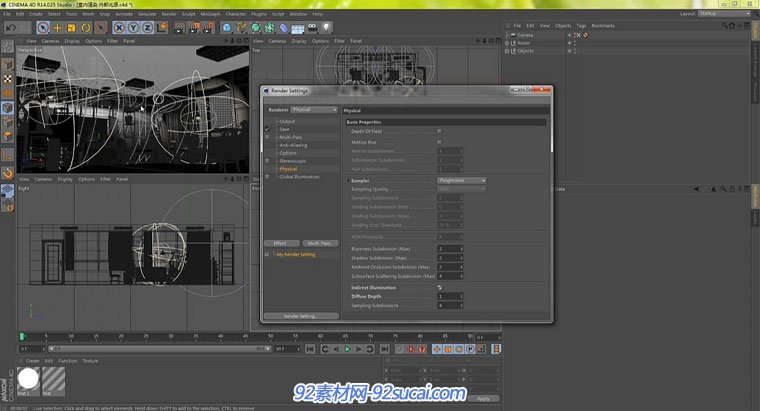Select the Move tool
This screenshot has width=760, height=411.
[57, 28]
